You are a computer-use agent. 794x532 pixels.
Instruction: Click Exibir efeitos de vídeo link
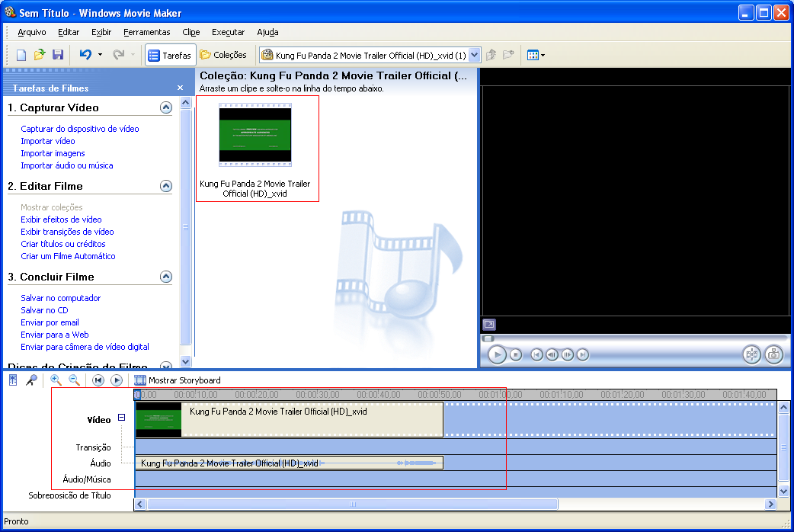(x=61, y=220)
